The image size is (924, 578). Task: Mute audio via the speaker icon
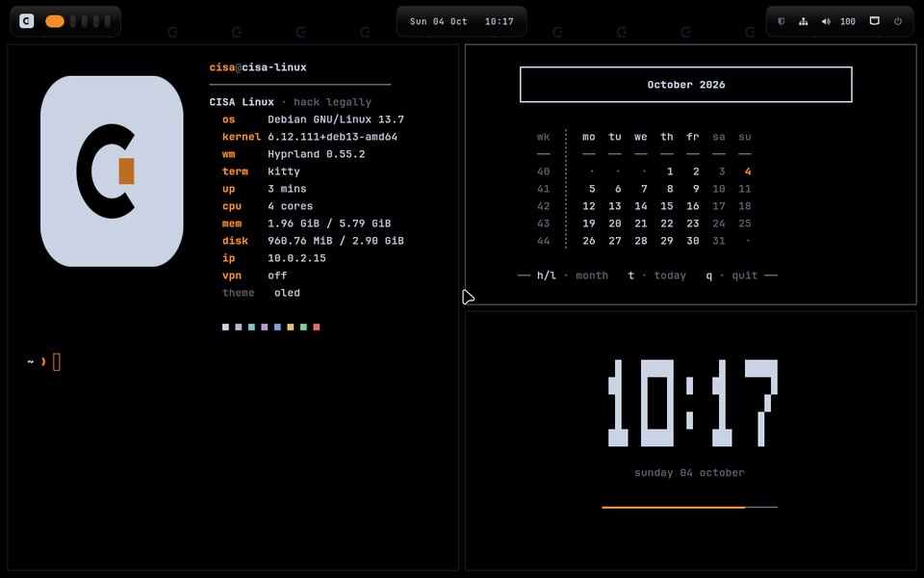826,21
